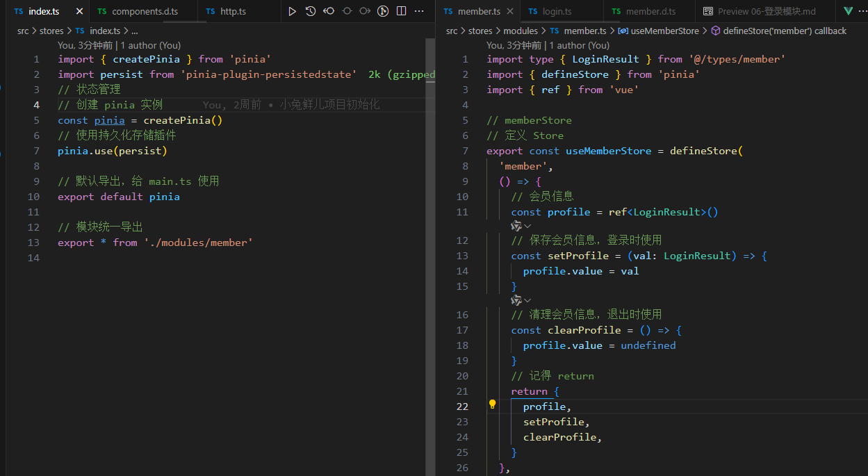The height and width of the screenshot is (476, 868).
Task: Close the index.ts tab
Action: 79,12
